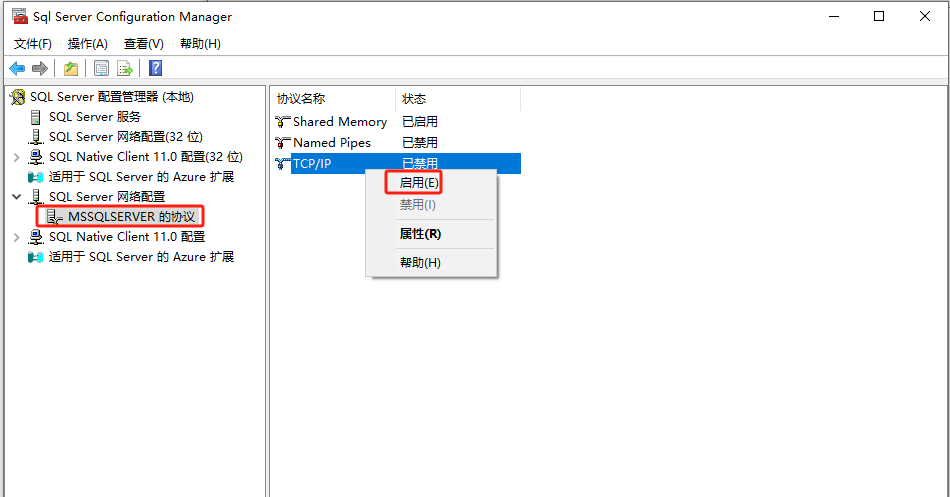Open the 操作(A) menu
Viewport: 950px width, 497px height.
[88, 44]
